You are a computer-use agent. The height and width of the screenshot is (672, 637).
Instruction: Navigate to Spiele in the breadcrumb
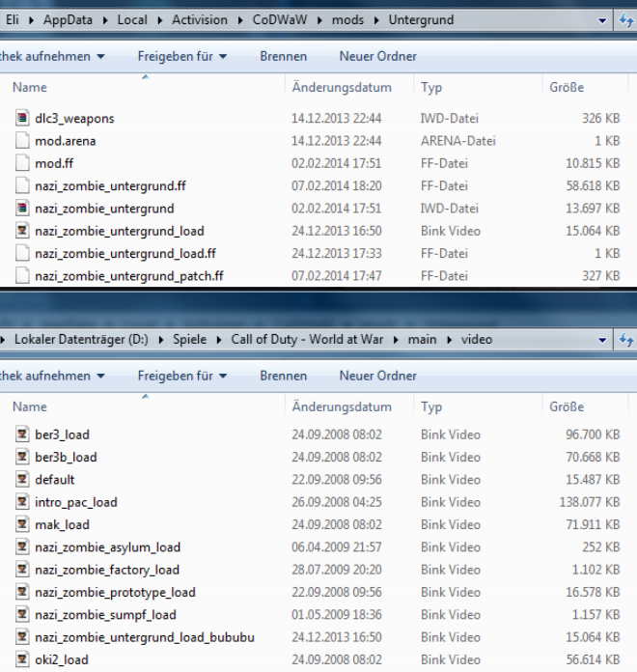click(x=189, y=340)
